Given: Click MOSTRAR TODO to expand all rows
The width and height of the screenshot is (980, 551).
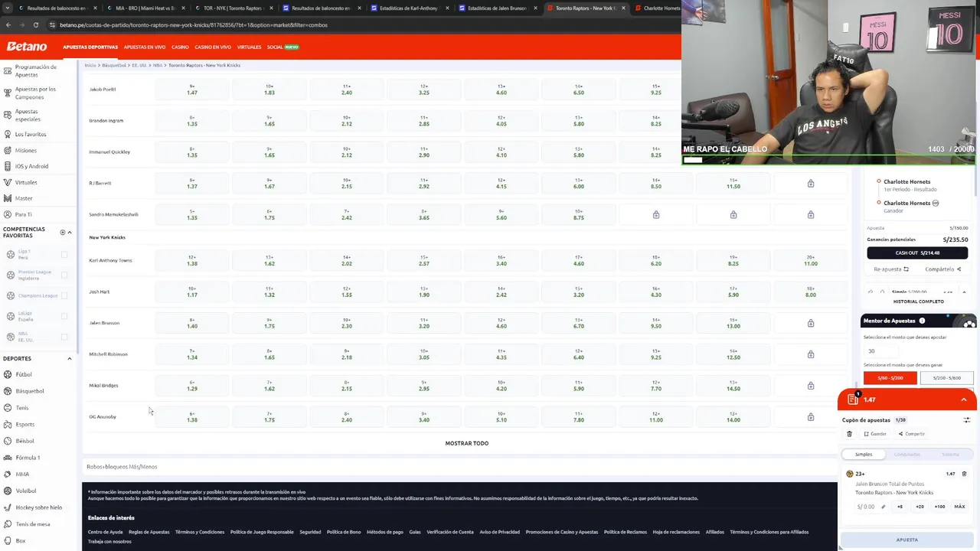Looking at the screenshot, I should click(x=466, y=443).
